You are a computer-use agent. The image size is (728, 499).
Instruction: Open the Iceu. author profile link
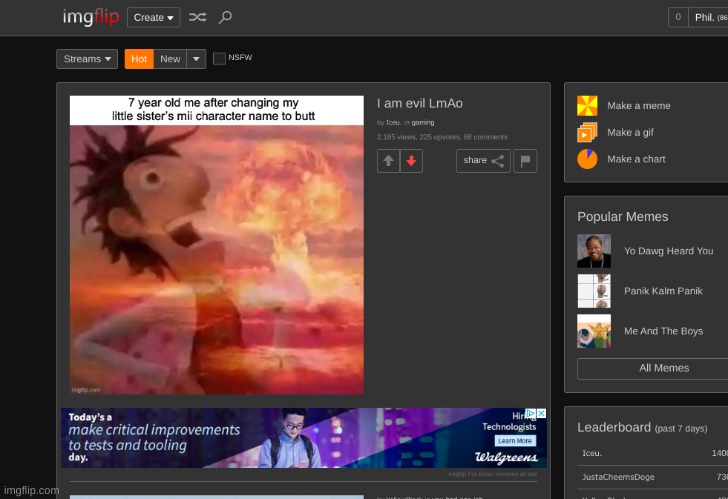pyautogui.click(x=393, y=123)
